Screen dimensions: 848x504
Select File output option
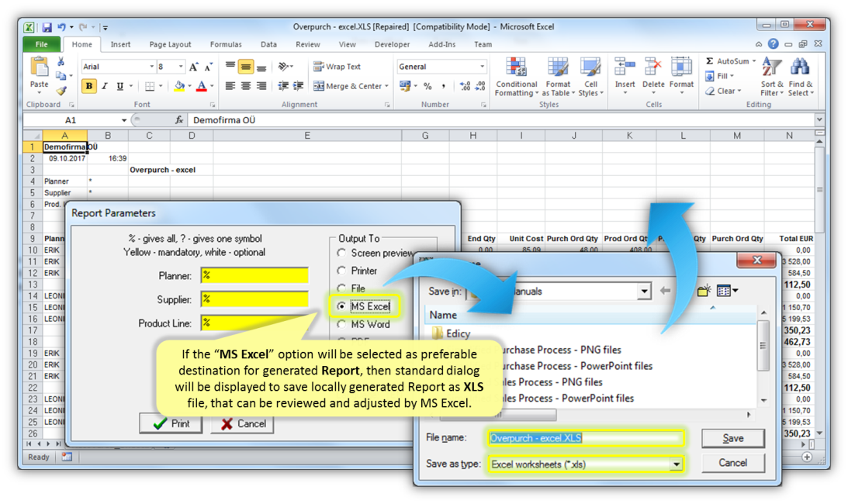341,288
